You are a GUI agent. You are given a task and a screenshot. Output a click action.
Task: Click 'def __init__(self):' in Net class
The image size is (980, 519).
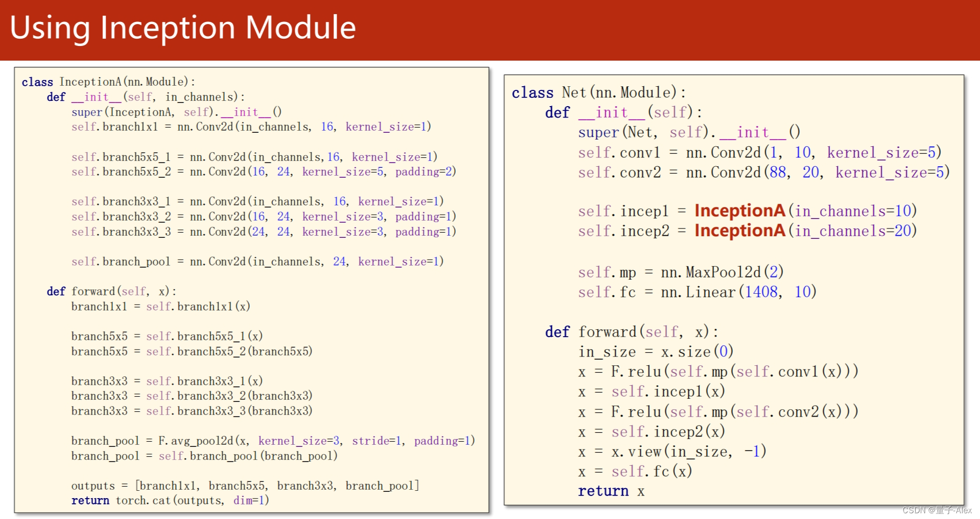[x=624, y=112]
